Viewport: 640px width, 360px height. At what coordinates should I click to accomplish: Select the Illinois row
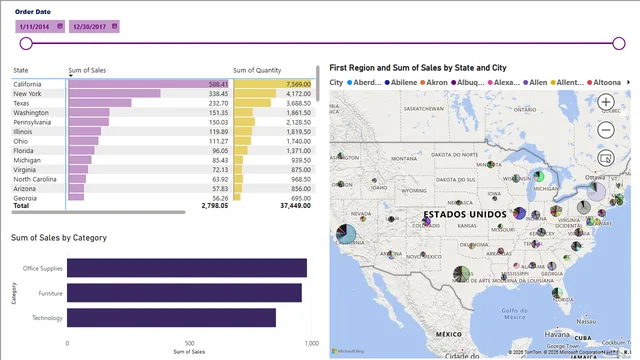click(162, 131)
